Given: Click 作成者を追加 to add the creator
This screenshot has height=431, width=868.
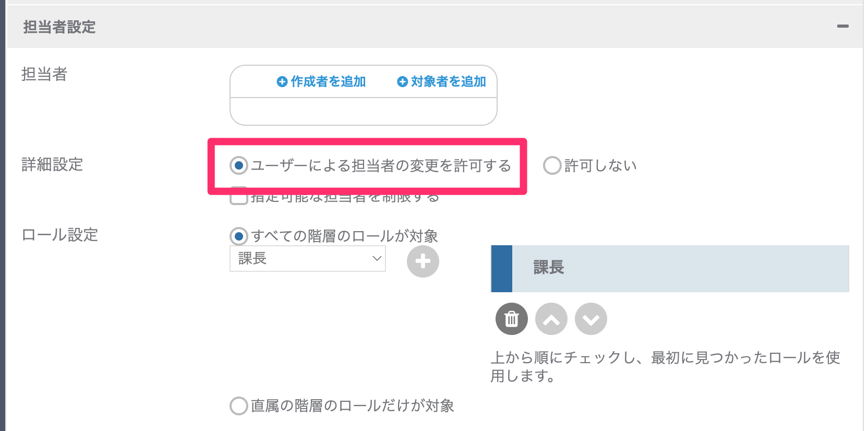Looking at the screenshot, I should pos(321,81).
